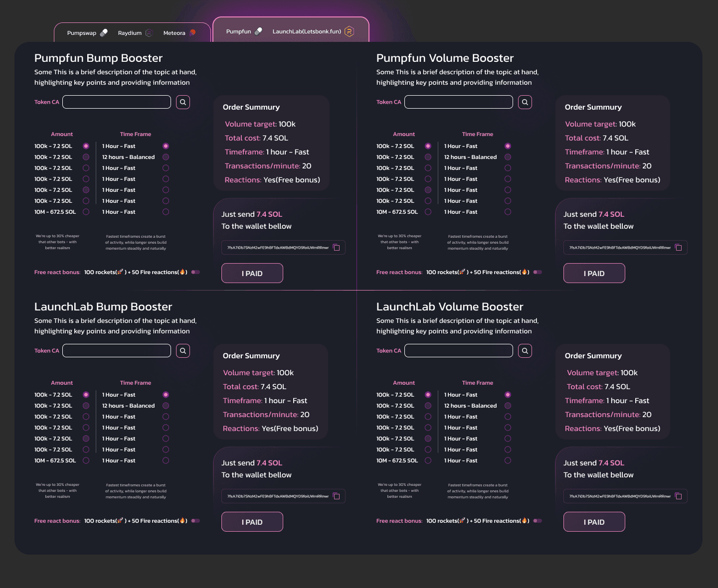Click the pill icon next to Pumpswap

[104, 33]
